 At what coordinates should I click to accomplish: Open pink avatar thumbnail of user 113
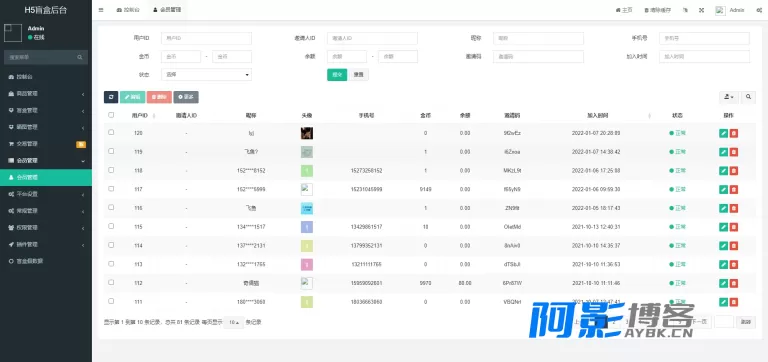click(x=307, y=265)
